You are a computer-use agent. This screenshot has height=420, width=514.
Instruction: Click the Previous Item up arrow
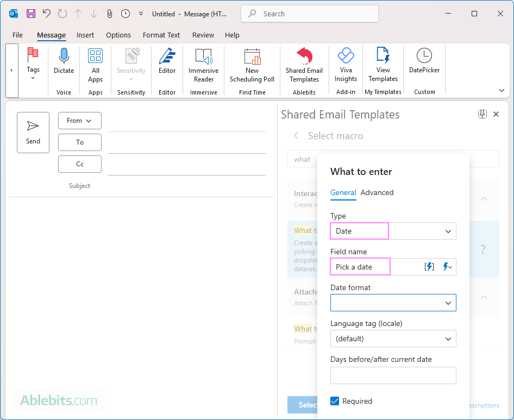pos(78,14)
